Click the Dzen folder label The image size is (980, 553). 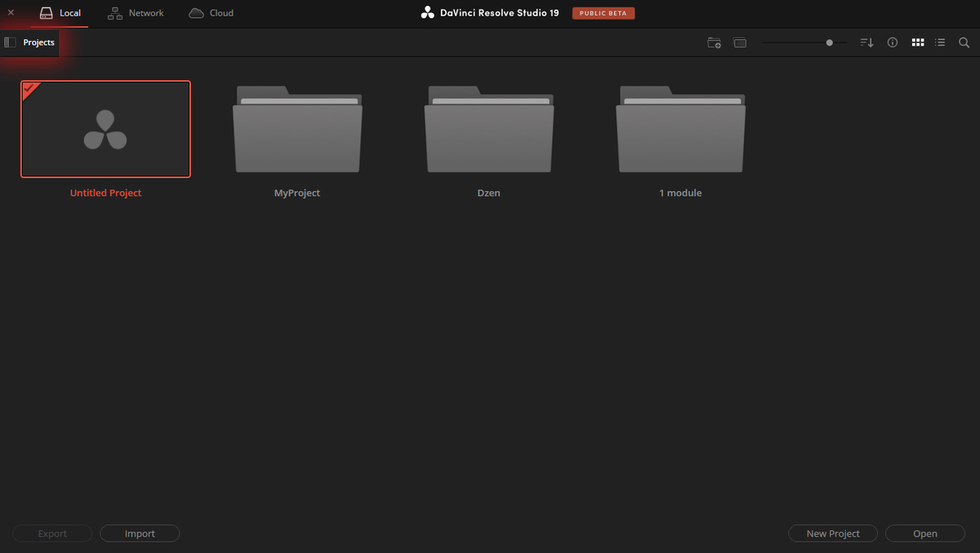point(489,194)
